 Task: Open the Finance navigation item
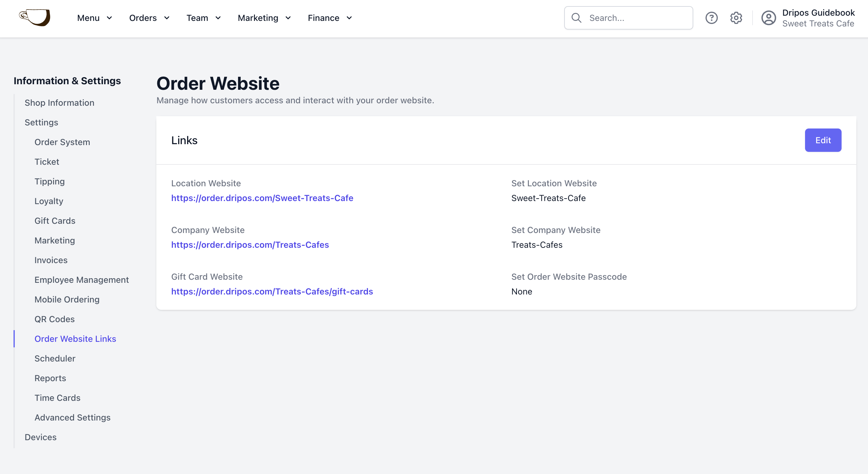(x=323, y=18)
